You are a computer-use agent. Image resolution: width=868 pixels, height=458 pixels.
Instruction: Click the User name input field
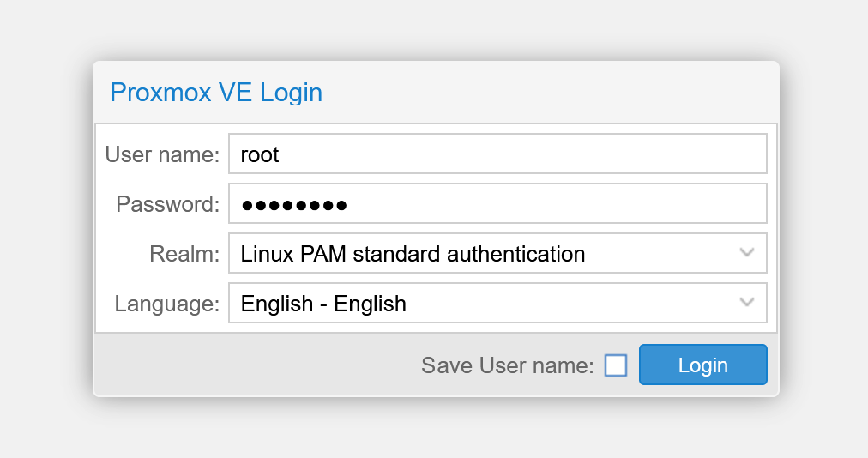497,154
